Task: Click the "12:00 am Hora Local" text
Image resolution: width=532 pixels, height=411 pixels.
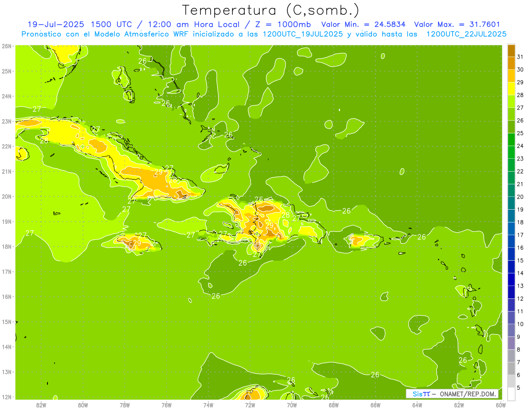Action: 192,24
